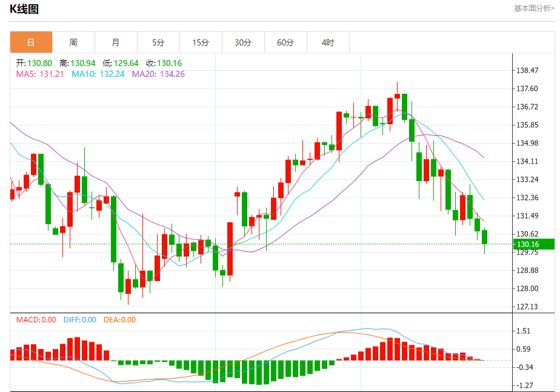Open the 60分 interval tab
560x392 pixels.
[x=285, y=42]
